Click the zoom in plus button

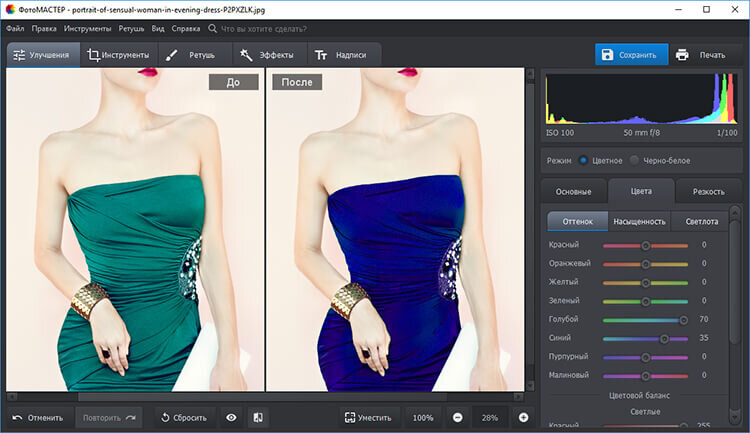tap(523, 417)
